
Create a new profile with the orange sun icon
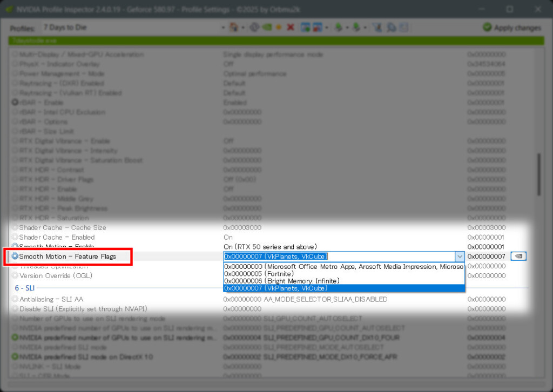click(279, 27)
